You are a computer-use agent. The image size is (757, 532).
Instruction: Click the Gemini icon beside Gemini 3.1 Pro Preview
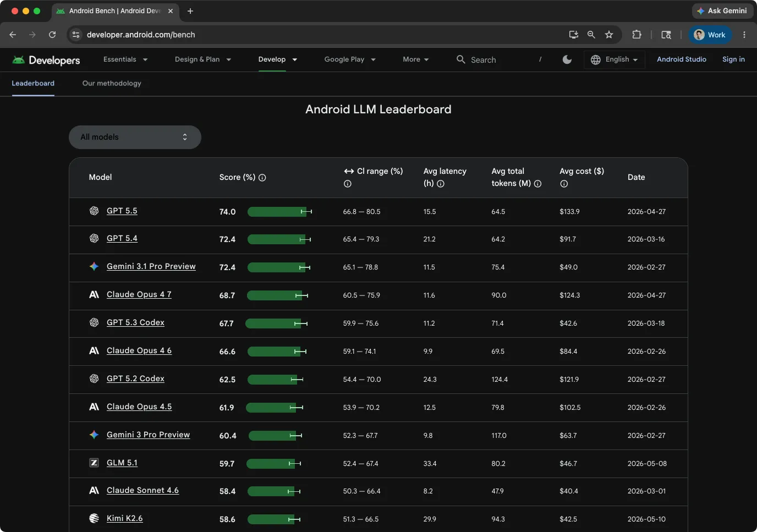pyautogui.click(x=94, y=266)
